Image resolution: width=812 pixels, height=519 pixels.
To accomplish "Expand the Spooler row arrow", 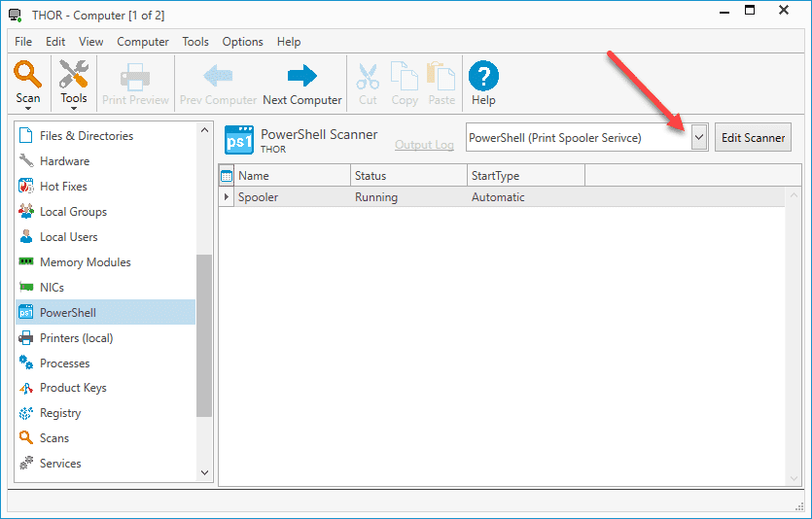I will [x=227, y=197].
